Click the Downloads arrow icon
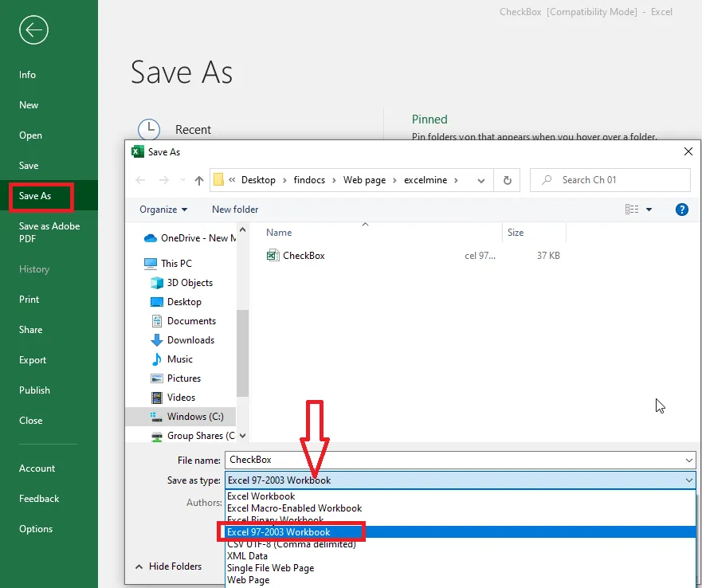Image resolution: width=702 pixels, height=588 pixels. (x=157, y=340)
